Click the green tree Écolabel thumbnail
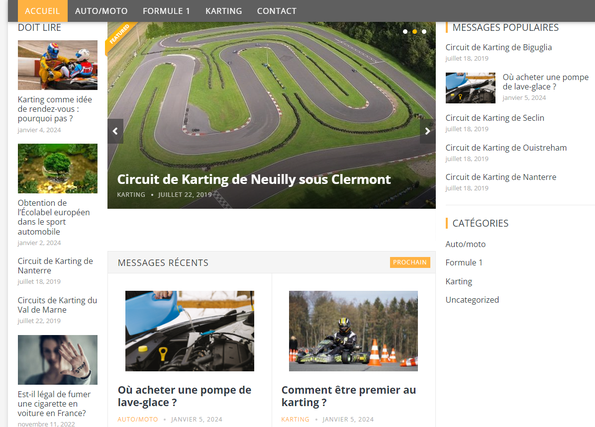Viewport: 595px width, 427px height. pos(58,169)
